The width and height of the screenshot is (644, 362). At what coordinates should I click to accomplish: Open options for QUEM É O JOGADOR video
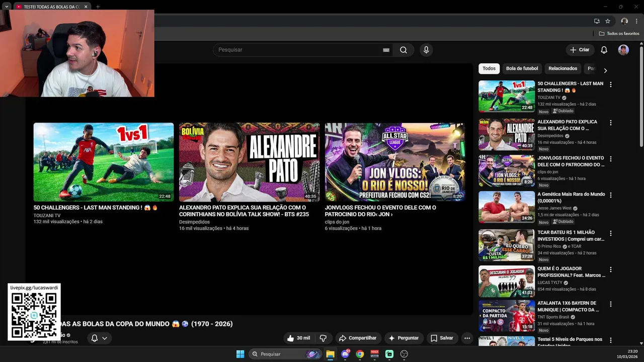coord(611,269)
